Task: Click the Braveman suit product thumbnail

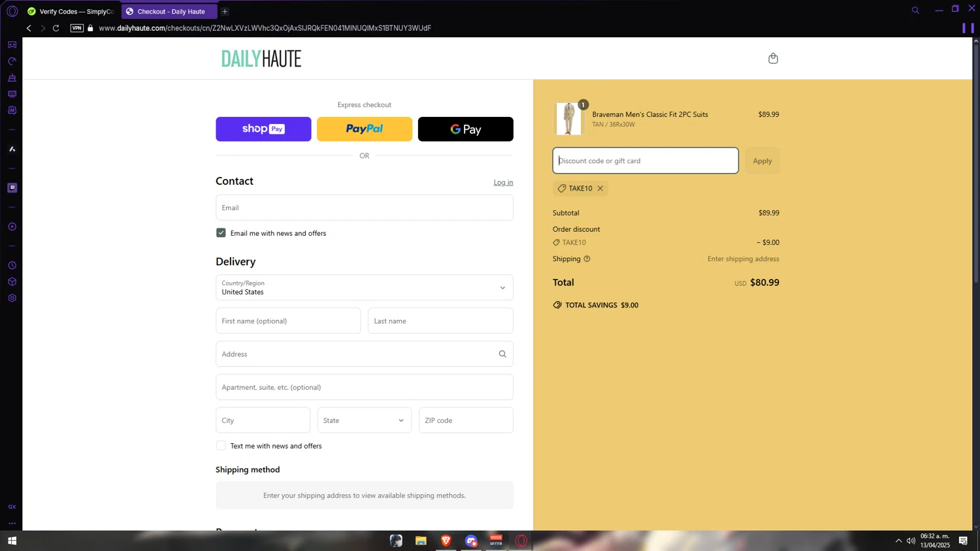Action: 568,119
